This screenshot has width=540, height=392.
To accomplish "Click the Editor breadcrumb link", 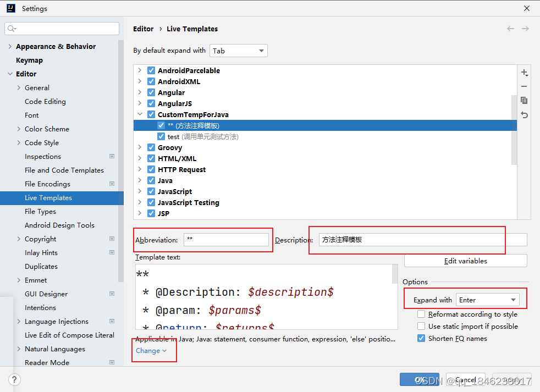I will [144, 29].
